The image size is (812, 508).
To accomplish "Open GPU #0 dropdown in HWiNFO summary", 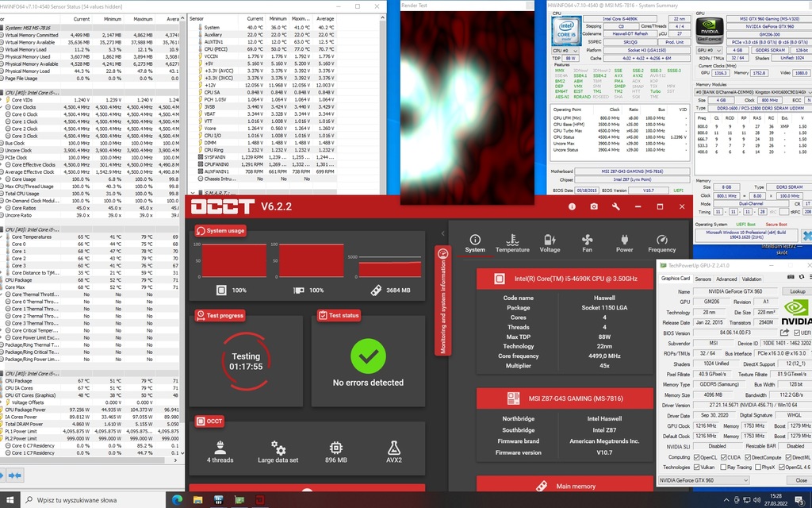I will [x=710, y=50].
